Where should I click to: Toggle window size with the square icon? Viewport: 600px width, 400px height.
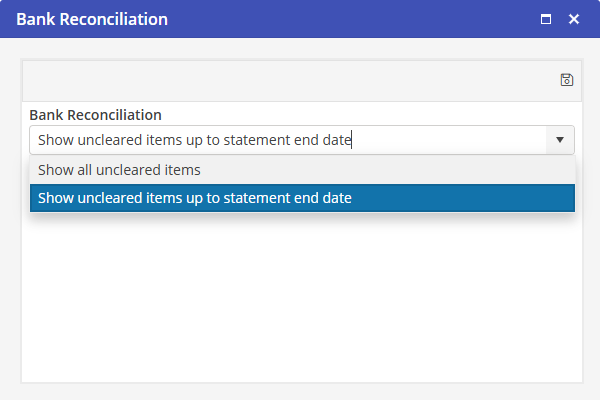point(546,19)
